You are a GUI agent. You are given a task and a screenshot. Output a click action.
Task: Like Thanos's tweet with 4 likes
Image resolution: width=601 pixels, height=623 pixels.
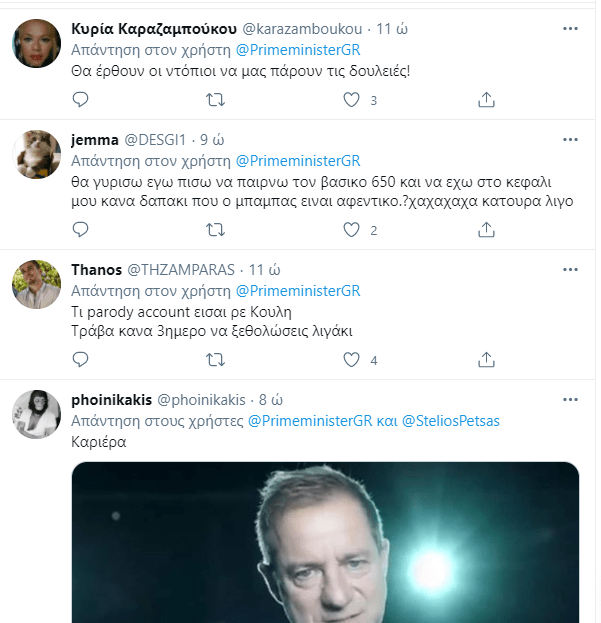pyautogui.click(x=351, y=360)
